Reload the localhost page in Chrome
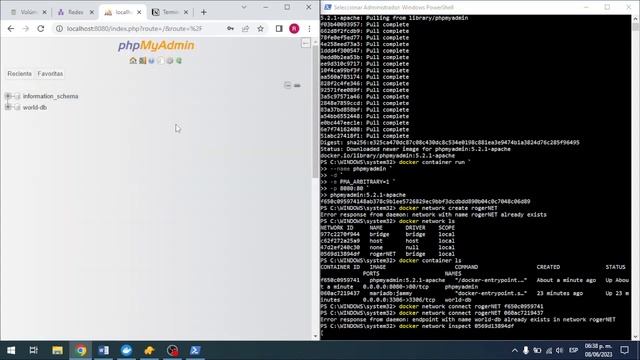This screenshot has width=640, height=360. (40, 29)
